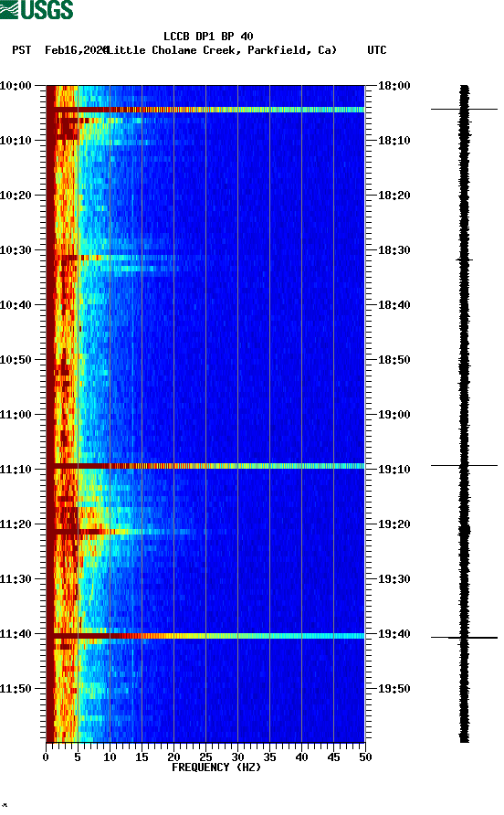Click the 11:10 PST time label
This screenshot has width=504, height=815.
tap(16, 470)
